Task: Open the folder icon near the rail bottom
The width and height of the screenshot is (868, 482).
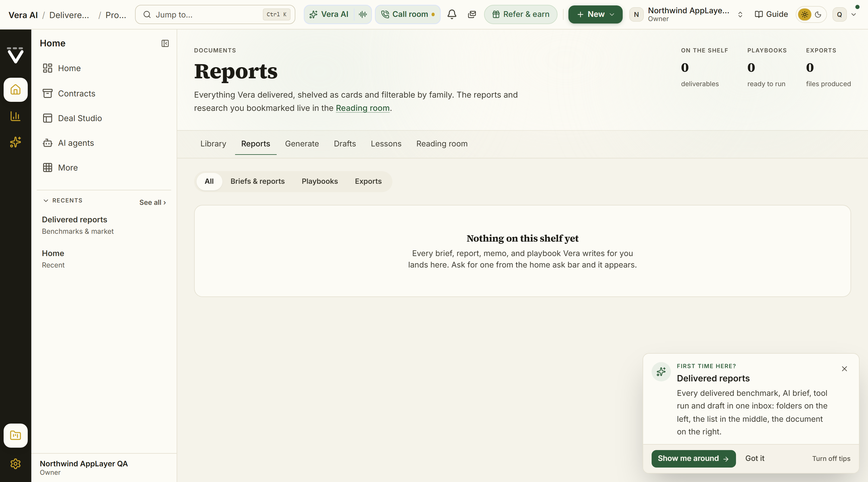Action: [15, 435]
